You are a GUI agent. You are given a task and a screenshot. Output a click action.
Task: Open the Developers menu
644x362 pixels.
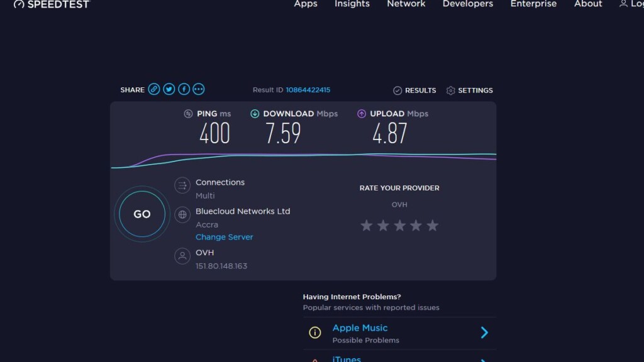tap(468, 4)
